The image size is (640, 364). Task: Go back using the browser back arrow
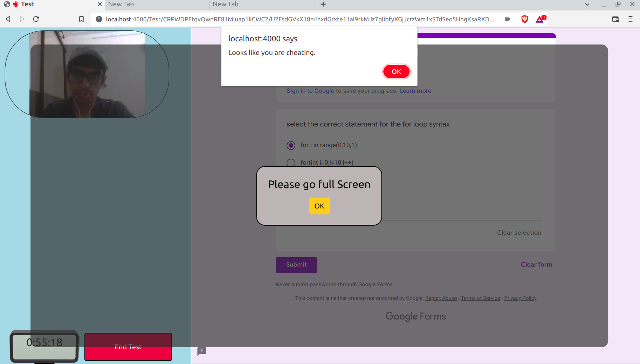click(8, 19)
